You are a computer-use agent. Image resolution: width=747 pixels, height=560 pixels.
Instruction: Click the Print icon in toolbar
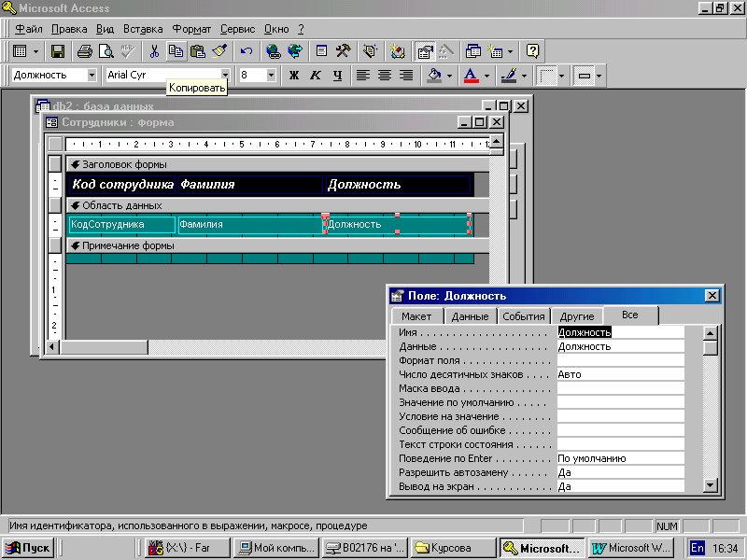(85, 51)
